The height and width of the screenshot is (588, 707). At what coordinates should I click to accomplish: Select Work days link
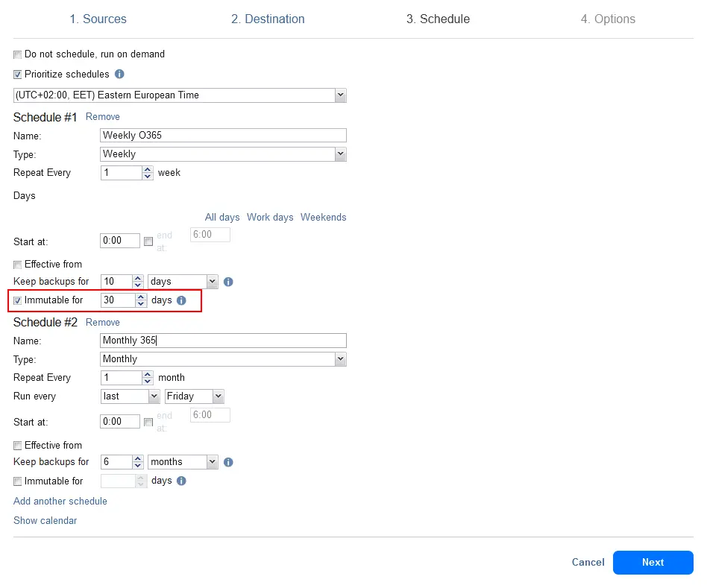coord(270,217)
